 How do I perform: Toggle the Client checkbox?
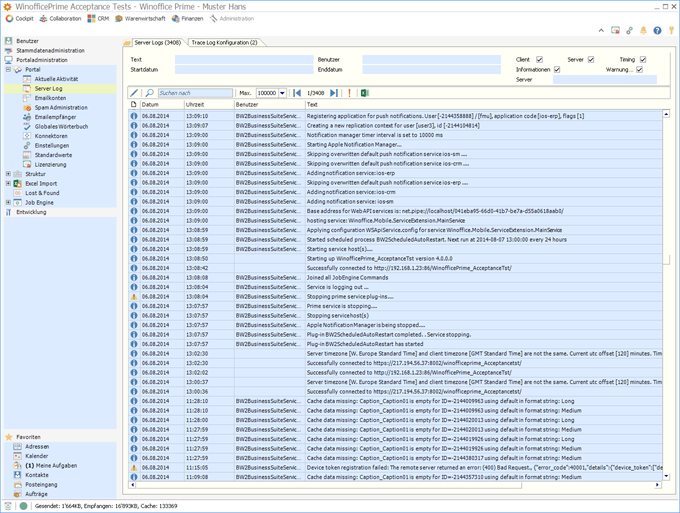(x=539, y=59)
